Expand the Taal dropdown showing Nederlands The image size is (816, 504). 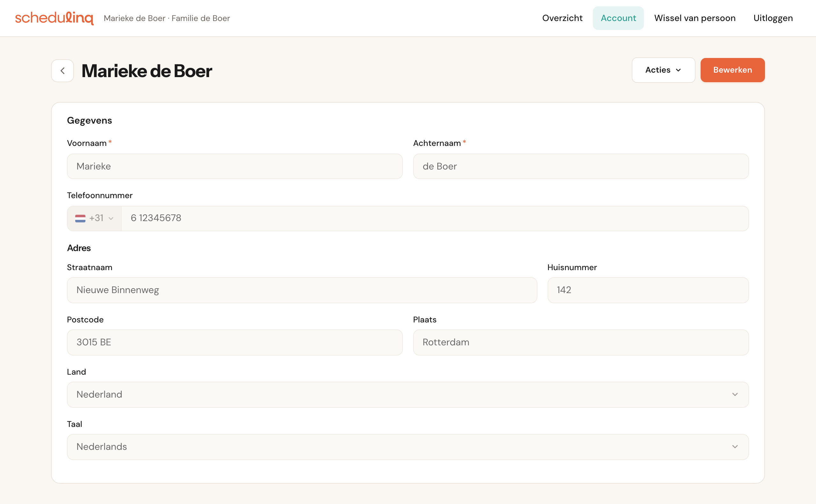[408, 447]
